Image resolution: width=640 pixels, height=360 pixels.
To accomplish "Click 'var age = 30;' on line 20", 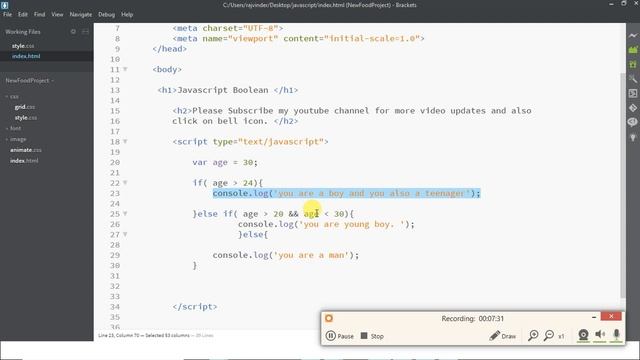I will coord(225,162).
